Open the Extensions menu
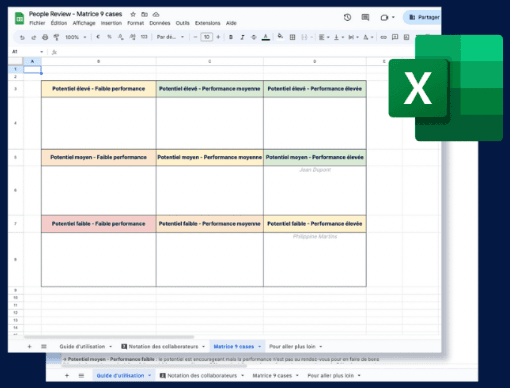 click(207, 23)
